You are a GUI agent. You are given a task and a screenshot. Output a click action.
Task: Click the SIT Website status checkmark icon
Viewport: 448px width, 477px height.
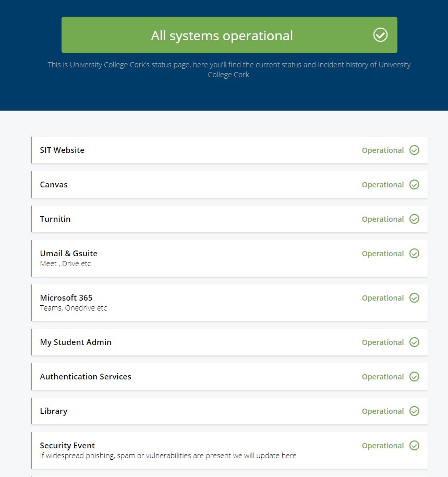tap(414, 150)
